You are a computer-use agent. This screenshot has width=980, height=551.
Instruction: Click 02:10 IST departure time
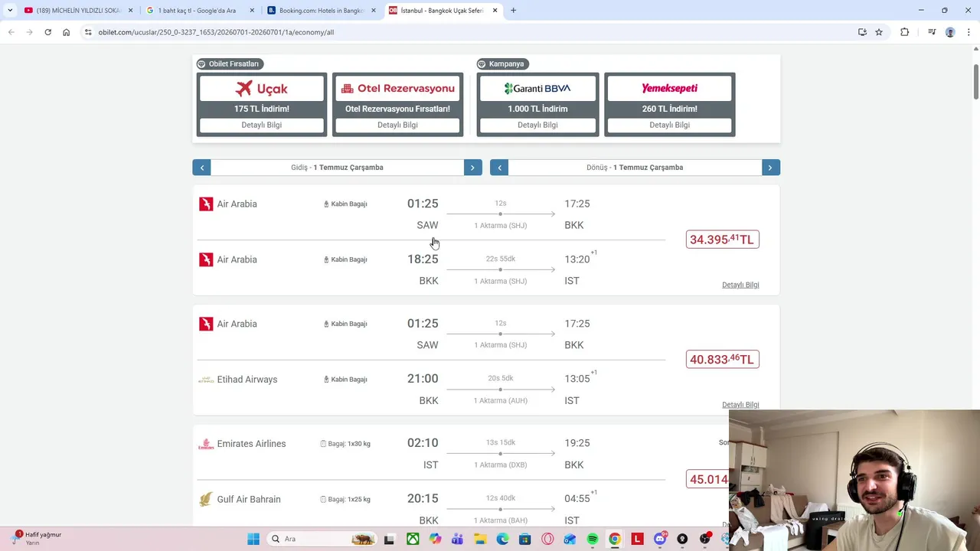coord(423,443)
